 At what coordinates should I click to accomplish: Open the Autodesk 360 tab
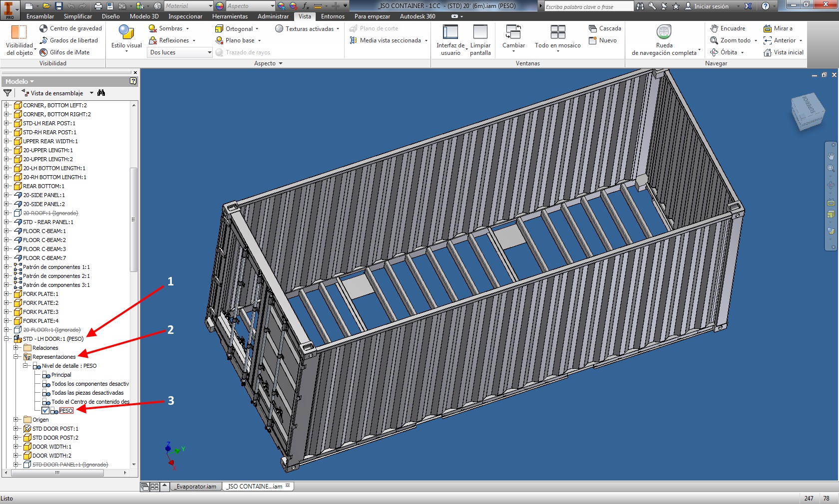click(418, 16)
